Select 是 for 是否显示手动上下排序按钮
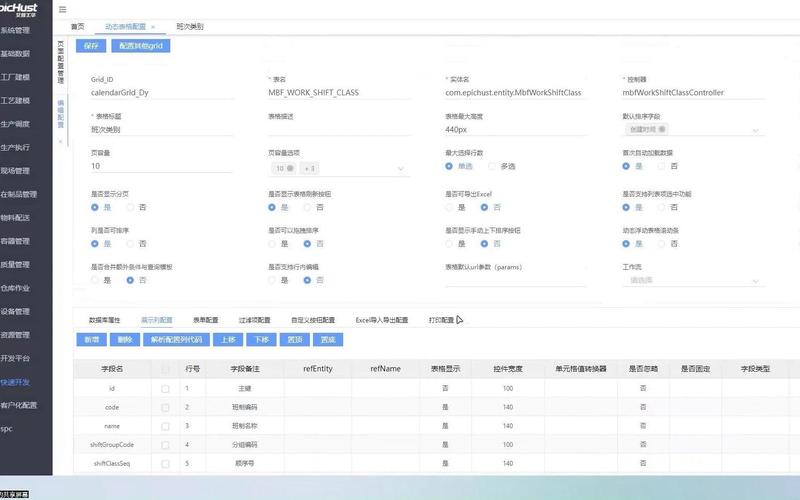This screenshot has width=800, height=500. pyautogui.click(x=449, y=244)
